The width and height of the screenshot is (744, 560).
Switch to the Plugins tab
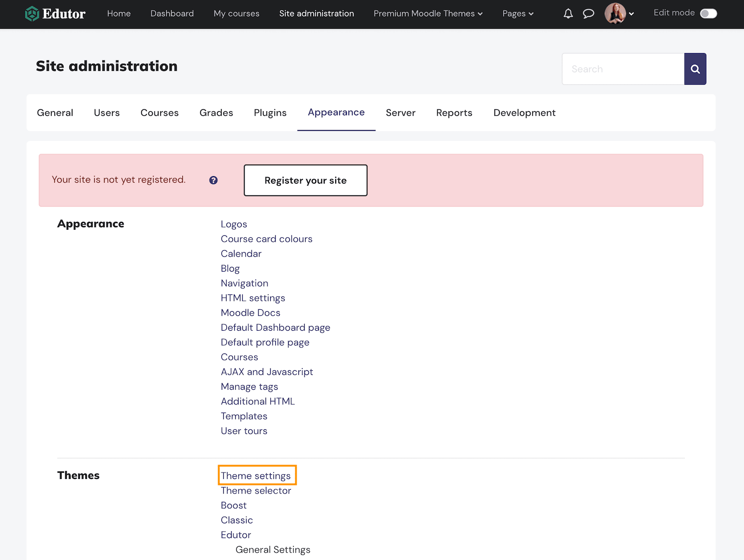270,113
